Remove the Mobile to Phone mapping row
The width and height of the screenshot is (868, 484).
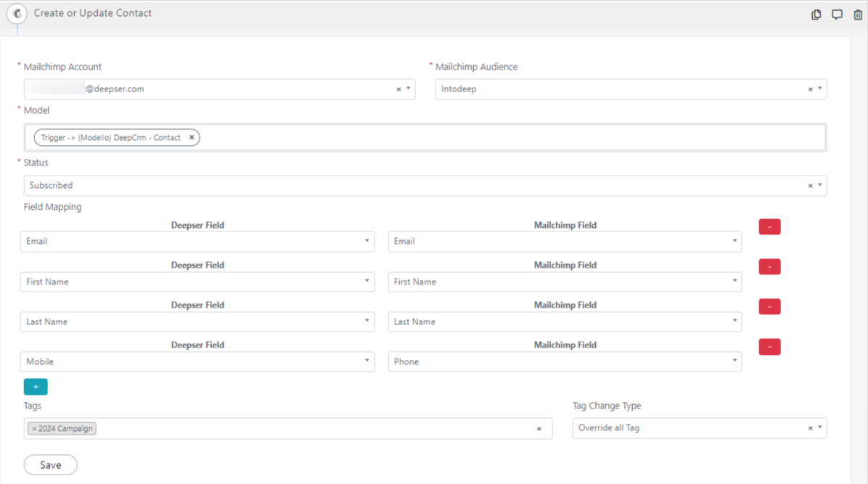[769, 347]
